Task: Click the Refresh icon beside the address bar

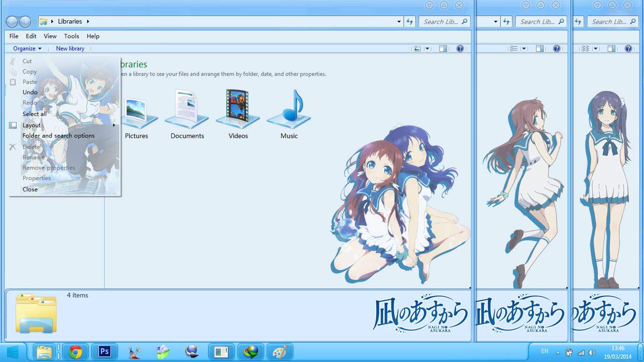Action: click(x=409, y=21)
